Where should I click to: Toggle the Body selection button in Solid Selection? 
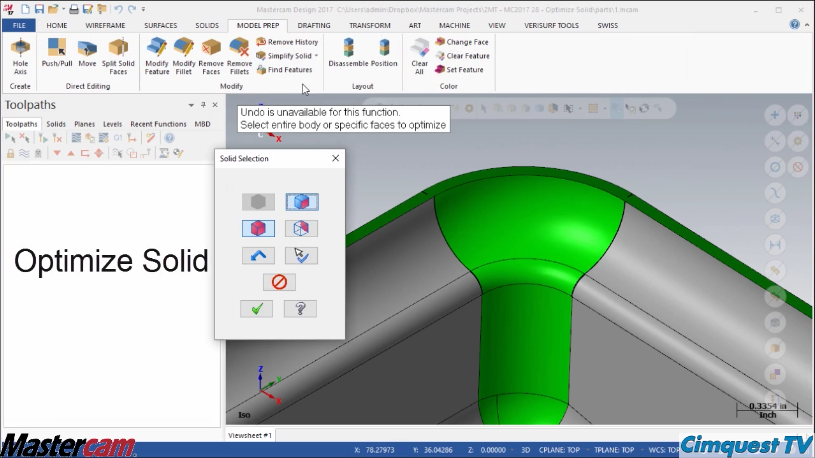point(258,228)
